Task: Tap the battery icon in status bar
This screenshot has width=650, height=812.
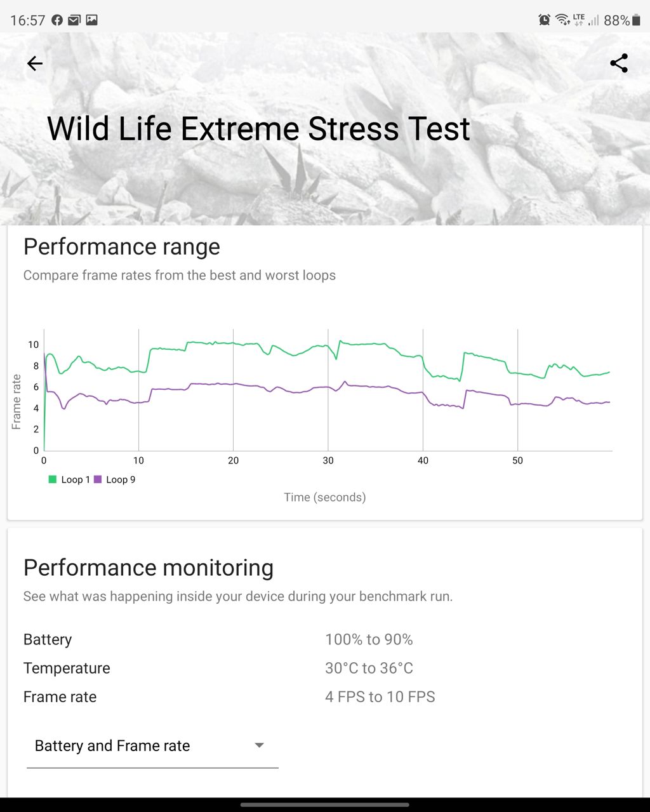Action: pyautogui.click(x=636, y=20)
